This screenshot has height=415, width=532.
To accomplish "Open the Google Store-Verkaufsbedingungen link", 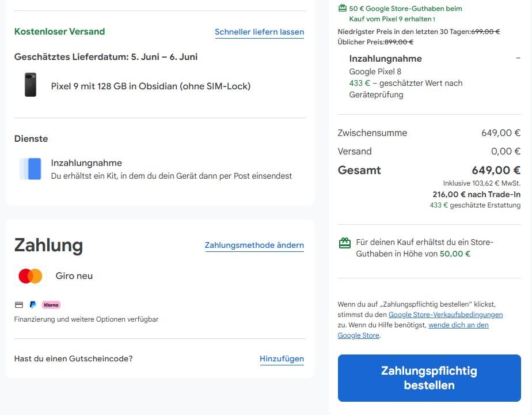I will tap(446, 315).
